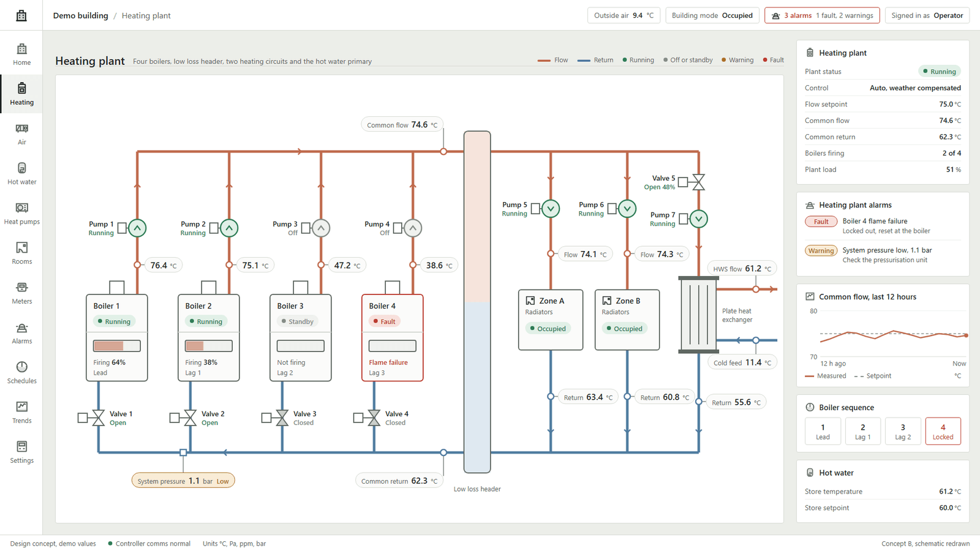Click the Return 55.6 °C tag
980x551 pixels.
point(736,402)
